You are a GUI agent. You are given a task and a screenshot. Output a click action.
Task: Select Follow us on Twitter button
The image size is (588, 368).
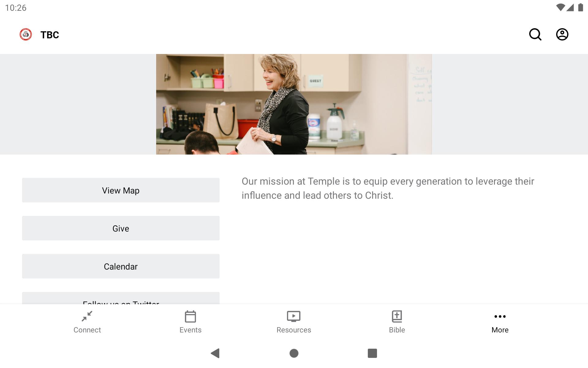(x=121, y=298)
